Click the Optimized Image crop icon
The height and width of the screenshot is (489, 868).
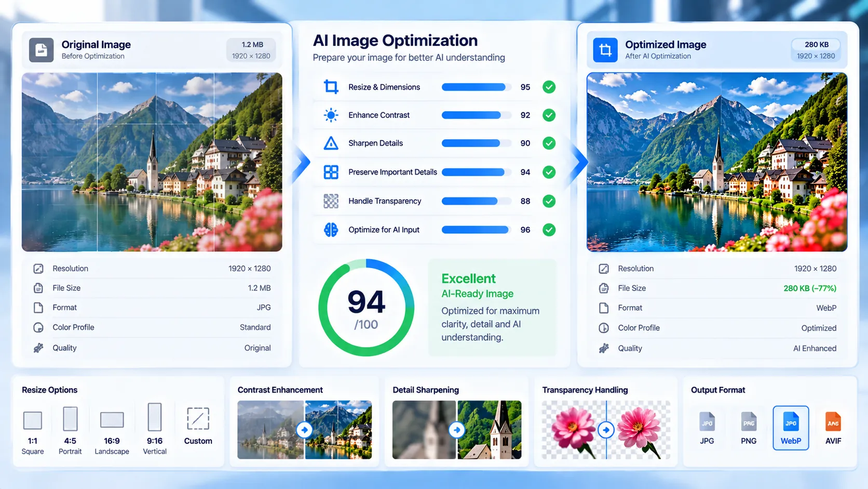[x=605, y=50]
